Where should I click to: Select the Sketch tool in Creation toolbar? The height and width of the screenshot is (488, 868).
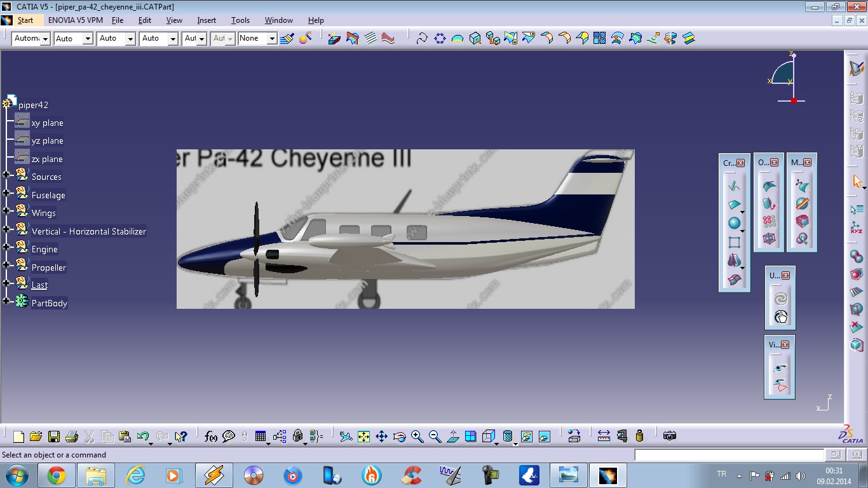coord(735,186)
